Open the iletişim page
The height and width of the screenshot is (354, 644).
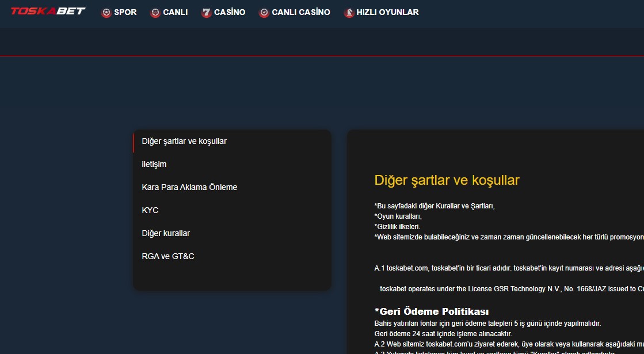(154, 164)
